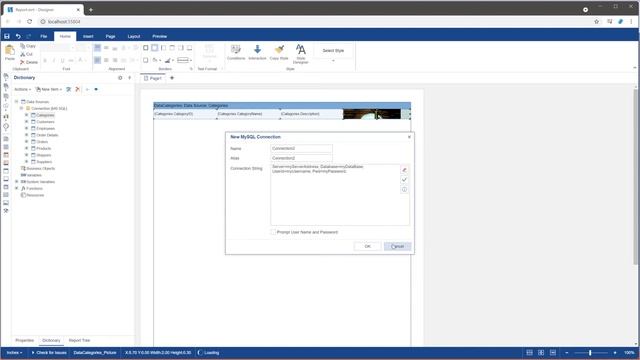The image size is (640, 360).
Task: Click Check for Issues in status bar
Action: point(49,353)
